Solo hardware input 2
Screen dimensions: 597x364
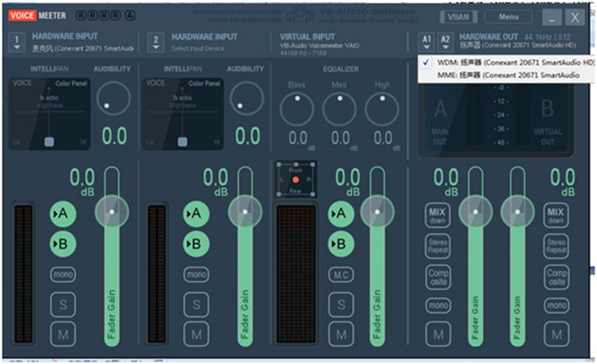(196, 304)
